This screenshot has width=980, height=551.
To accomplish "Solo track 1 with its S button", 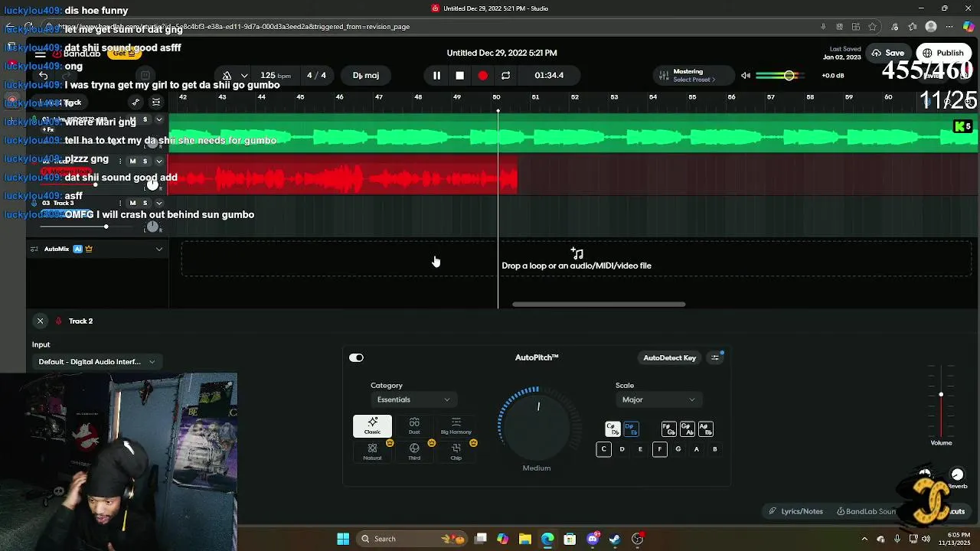I will pyautogui.click(x=145, y=120).
